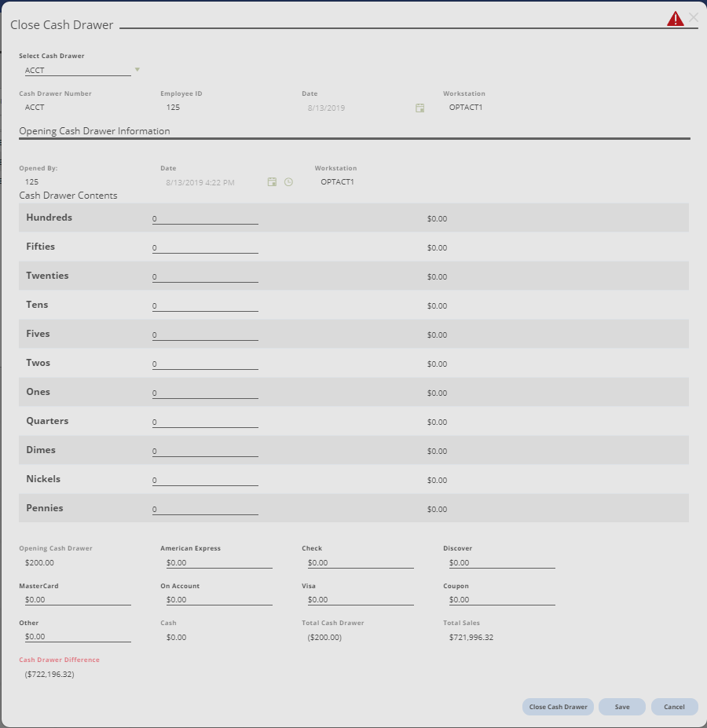Viewport: 707px width, 728px height.
Task: Click the top Workstation value OPTACT1
Action: pos(466,108)
